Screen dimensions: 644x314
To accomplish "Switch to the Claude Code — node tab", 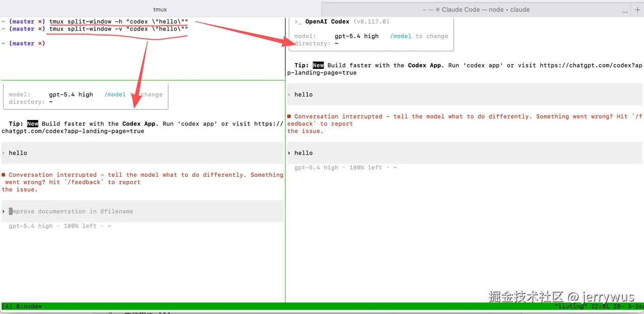I will coord(475,10).
